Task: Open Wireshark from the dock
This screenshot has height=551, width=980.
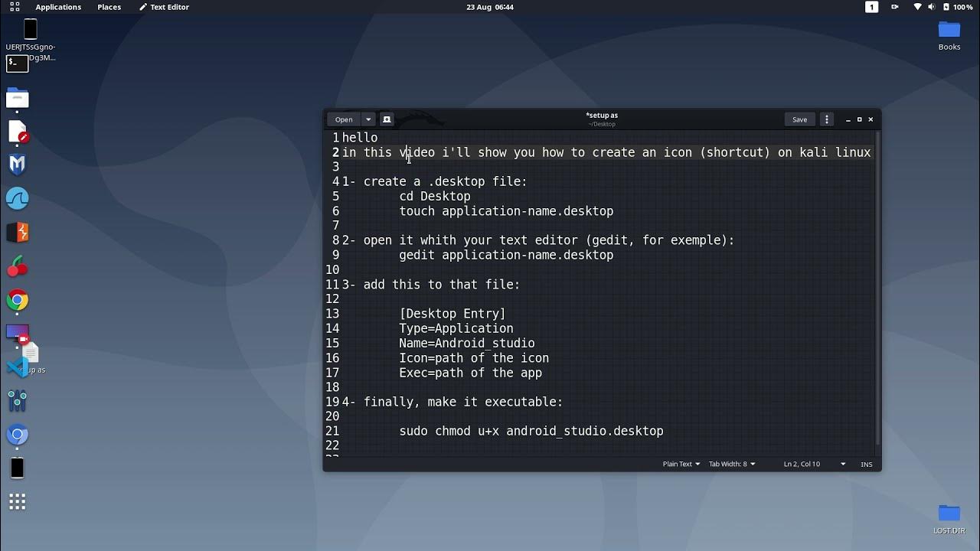Action: click(17, 198)
